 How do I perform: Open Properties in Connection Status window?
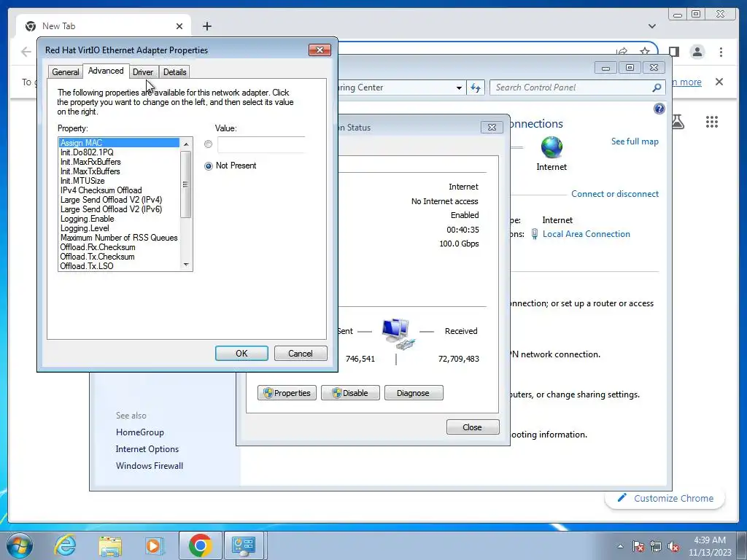point(287,393)
